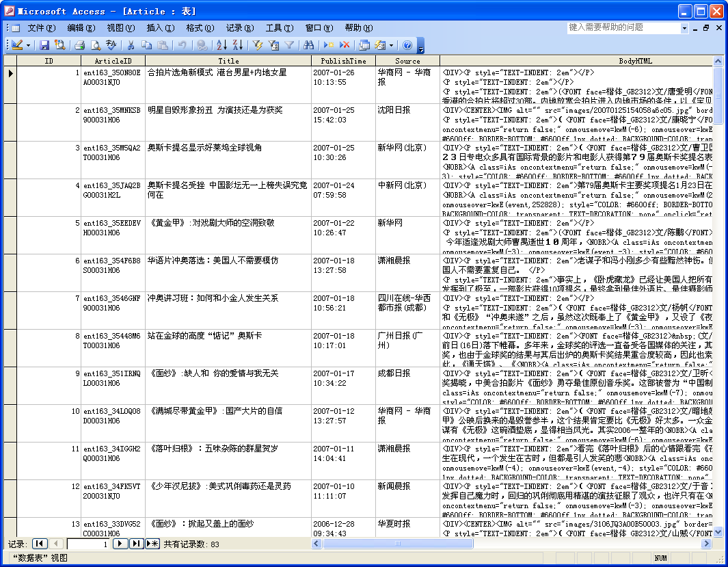Viewport: 728px width, 567px height.
Task: Run spelling check from toolbar
Action: click(x=111, y=45)
